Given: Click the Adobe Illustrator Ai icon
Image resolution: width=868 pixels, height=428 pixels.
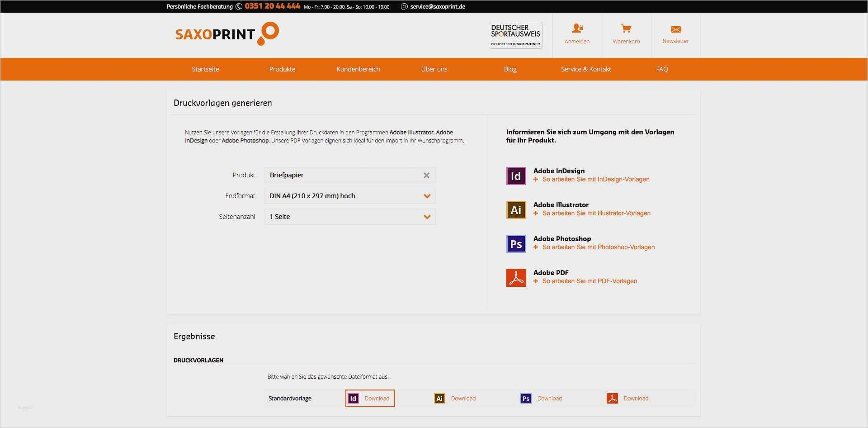Looking at the screenshot, I should pos(515,209).
